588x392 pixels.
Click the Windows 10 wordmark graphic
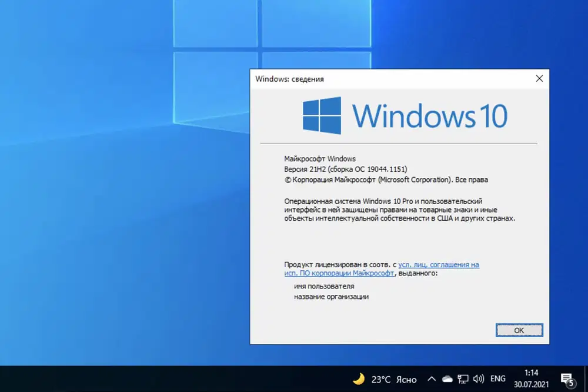tap(429, 115)
